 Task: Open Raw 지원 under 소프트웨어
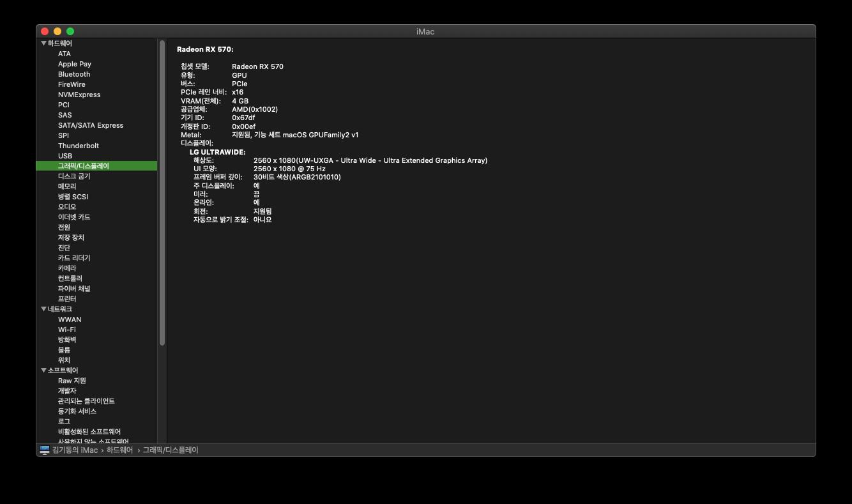pyautogui.click(x=72, y=381)
